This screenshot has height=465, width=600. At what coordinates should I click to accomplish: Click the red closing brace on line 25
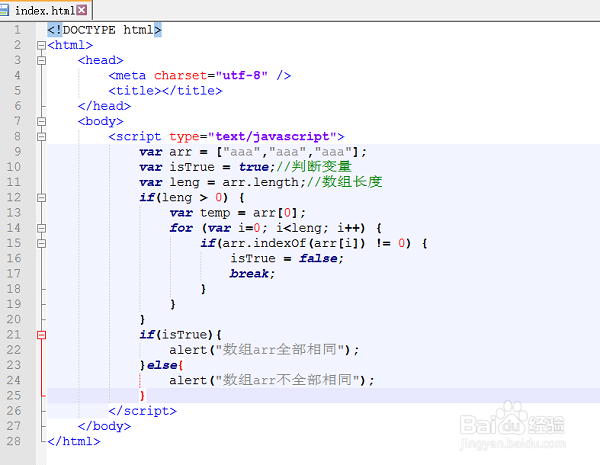[x=142, y=395]
